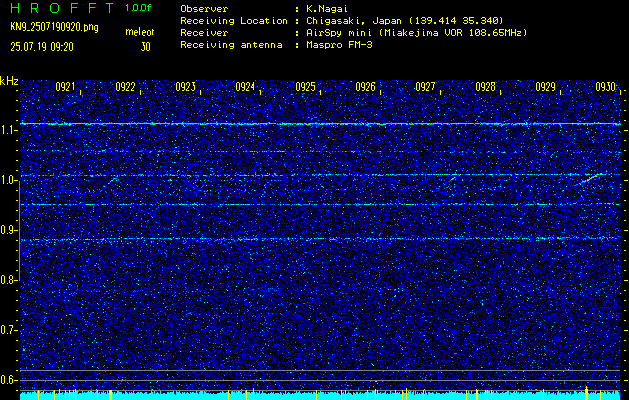
Task: Select the Maspro FM-3 antenna text
Action: (x=339, y=45)
